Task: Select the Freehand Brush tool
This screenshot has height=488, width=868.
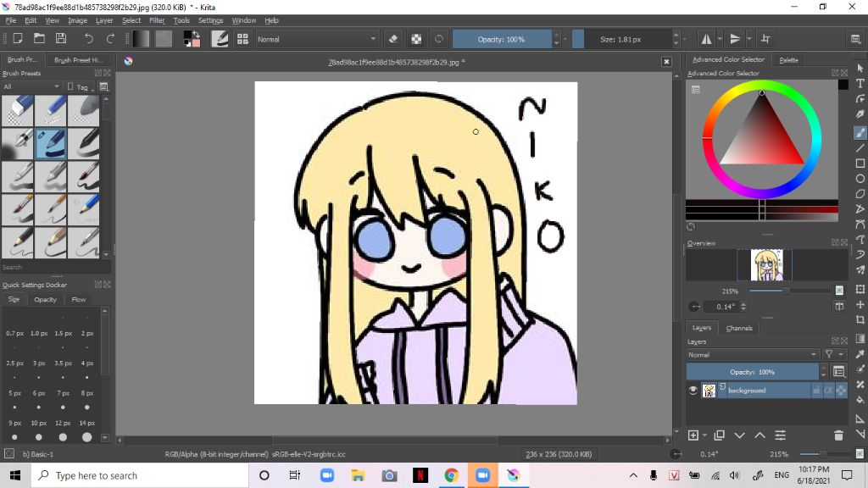Action: (x=860, y=133)
